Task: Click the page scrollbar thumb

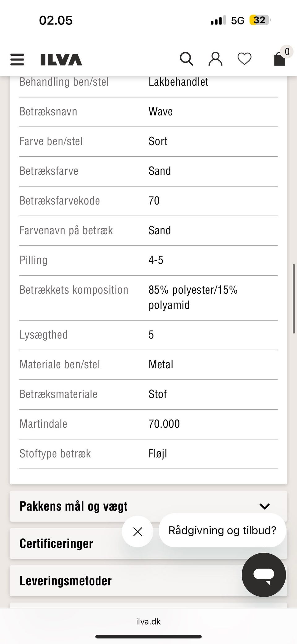Action: pyautogui.click(x=294, y=299)
